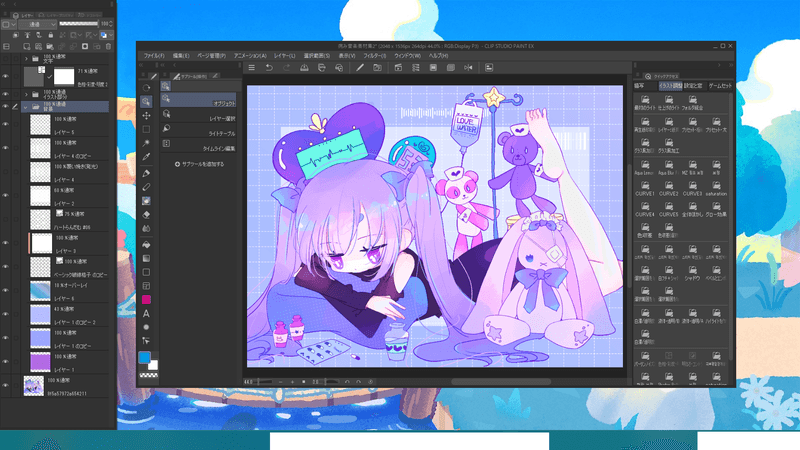Pick the Fill bucket tool

point(146,242)
